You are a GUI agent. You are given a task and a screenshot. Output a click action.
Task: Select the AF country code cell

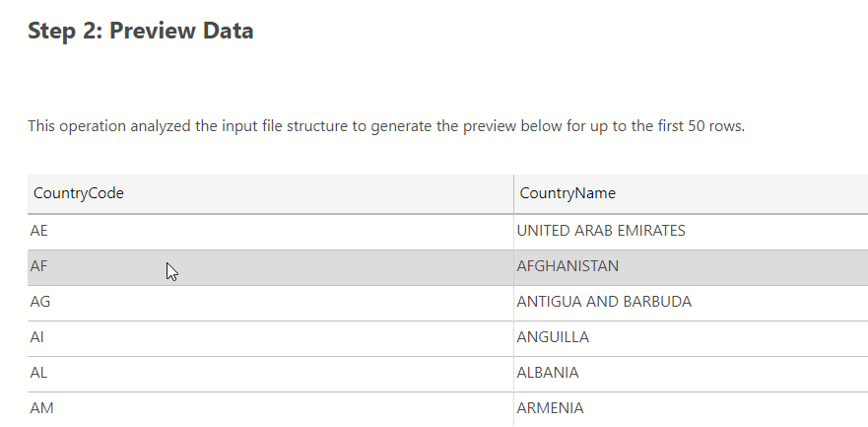(x=40, y=266)
